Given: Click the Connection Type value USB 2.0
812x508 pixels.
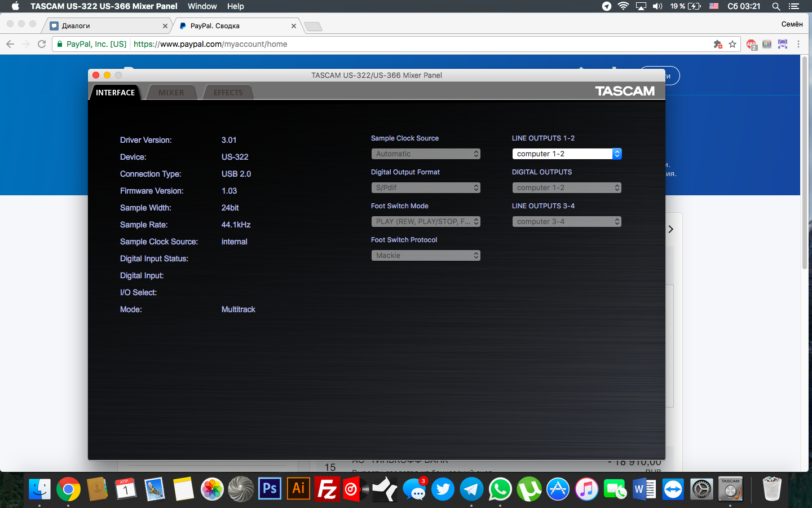Looking at the screenshot, I should tap(236, 174).
